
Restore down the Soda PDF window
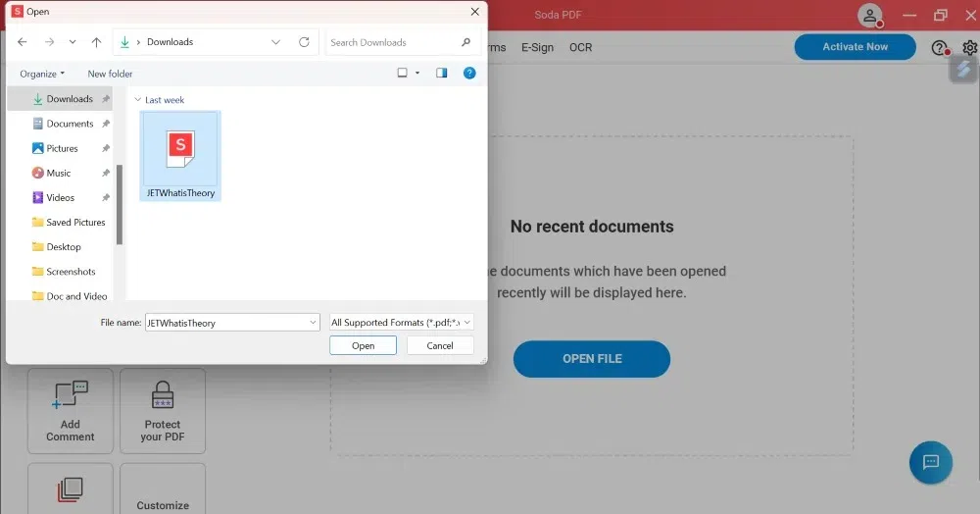coord(941,15)
